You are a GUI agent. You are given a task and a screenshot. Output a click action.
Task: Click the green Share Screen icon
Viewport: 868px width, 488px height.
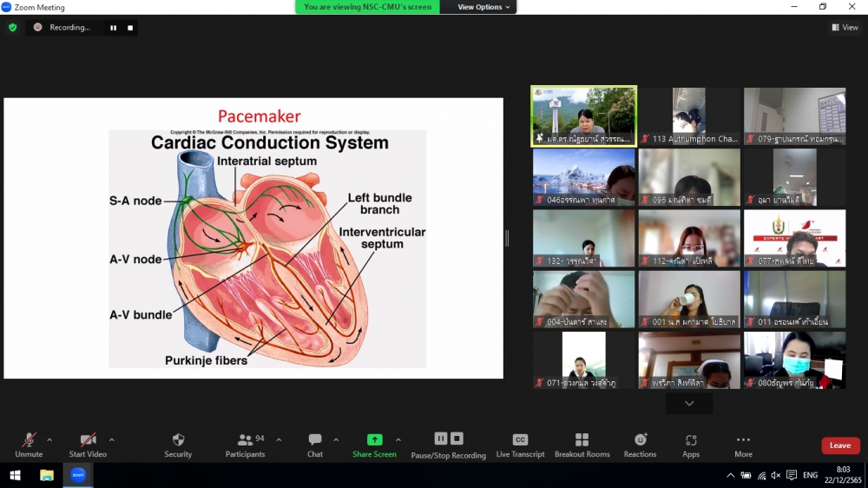click(374, 440)
